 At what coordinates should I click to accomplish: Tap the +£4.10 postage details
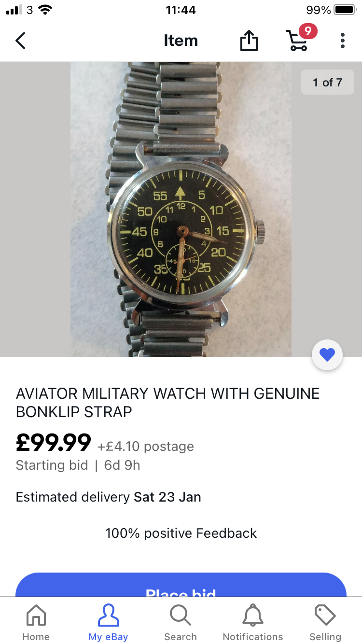(146, 447)
